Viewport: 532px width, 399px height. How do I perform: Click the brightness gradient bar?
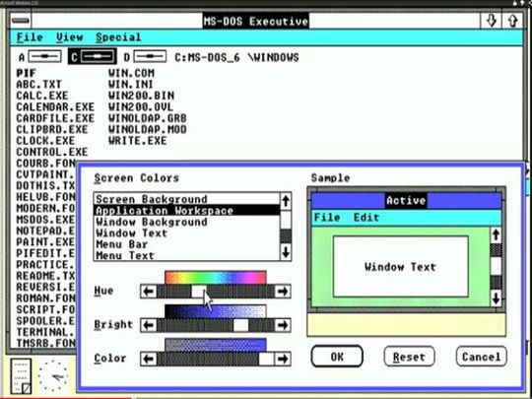[216, 311]
